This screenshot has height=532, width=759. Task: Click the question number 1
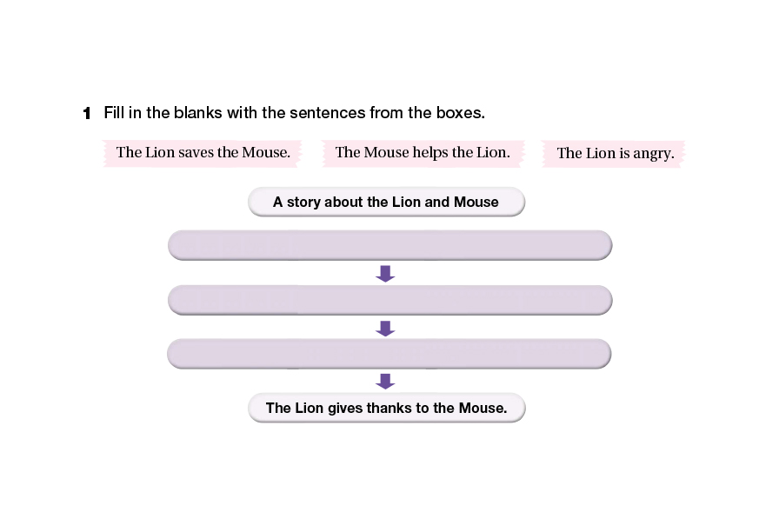[87, 114]
